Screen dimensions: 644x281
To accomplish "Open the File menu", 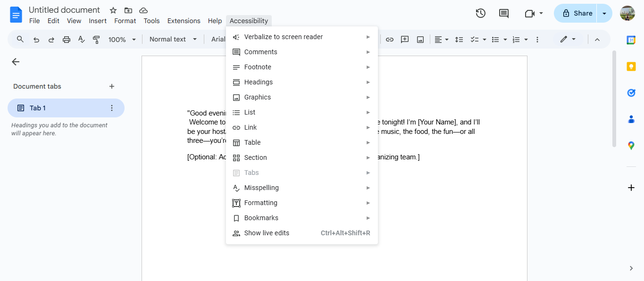I will pyautogui.click(x=34, y=21).
